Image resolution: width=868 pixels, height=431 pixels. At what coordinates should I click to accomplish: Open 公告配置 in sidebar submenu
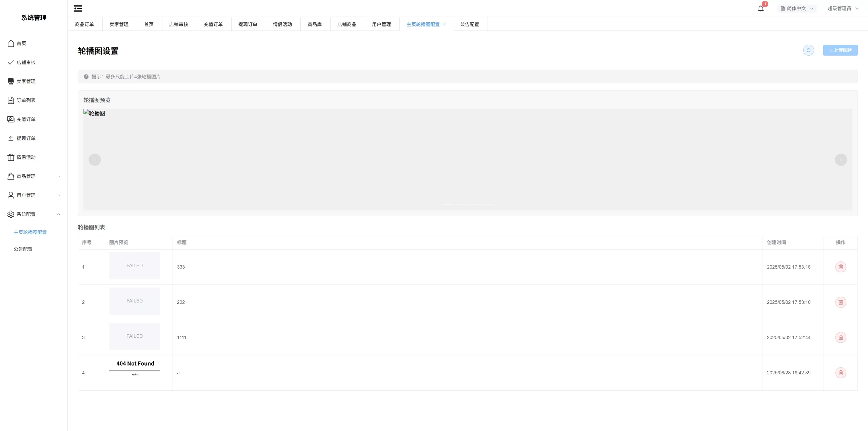tap(23, 249)
